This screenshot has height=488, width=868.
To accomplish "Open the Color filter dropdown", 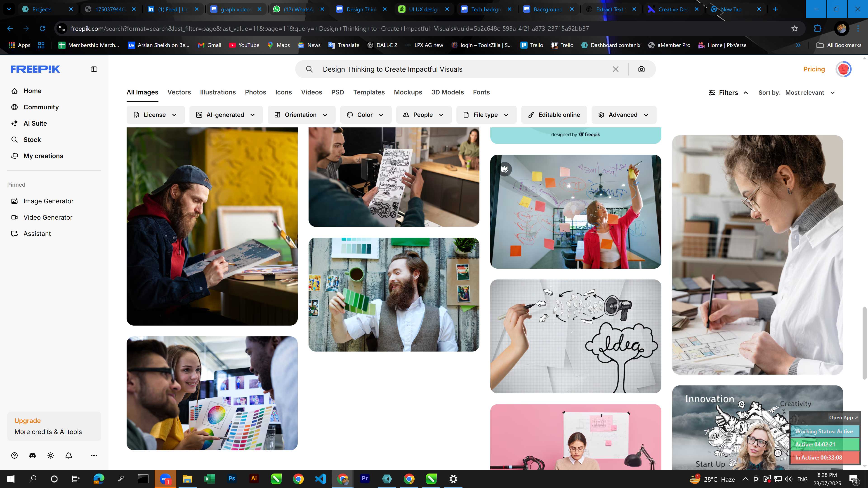I will (x=366, y=115).
